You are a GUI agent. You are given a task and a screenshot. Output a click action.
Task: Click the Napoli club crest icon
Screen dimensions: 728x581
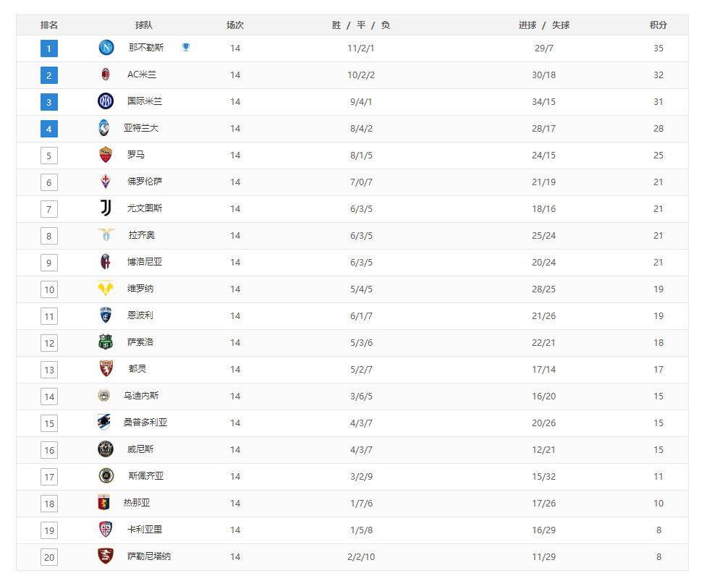tap(106, 47)
